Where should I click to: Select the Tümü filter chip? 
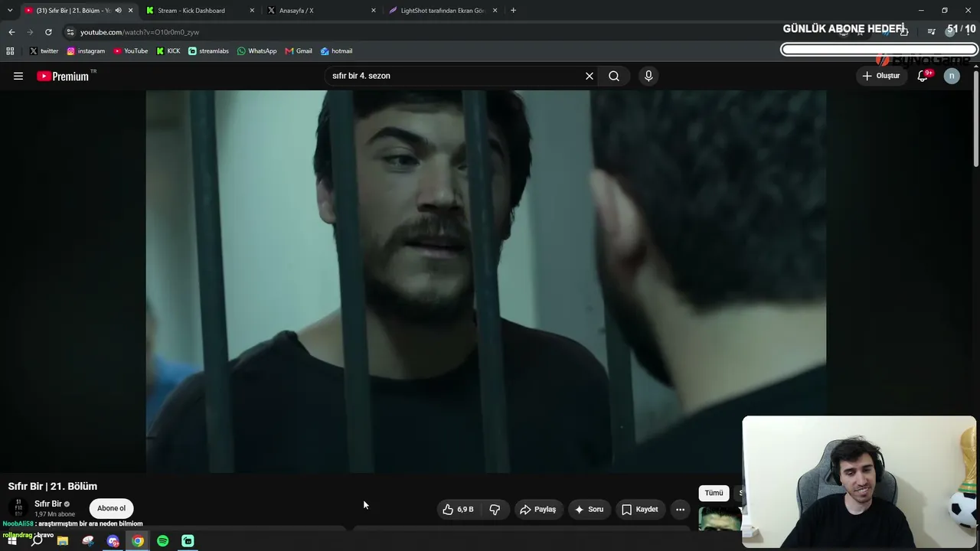click(x=714, y=494)
